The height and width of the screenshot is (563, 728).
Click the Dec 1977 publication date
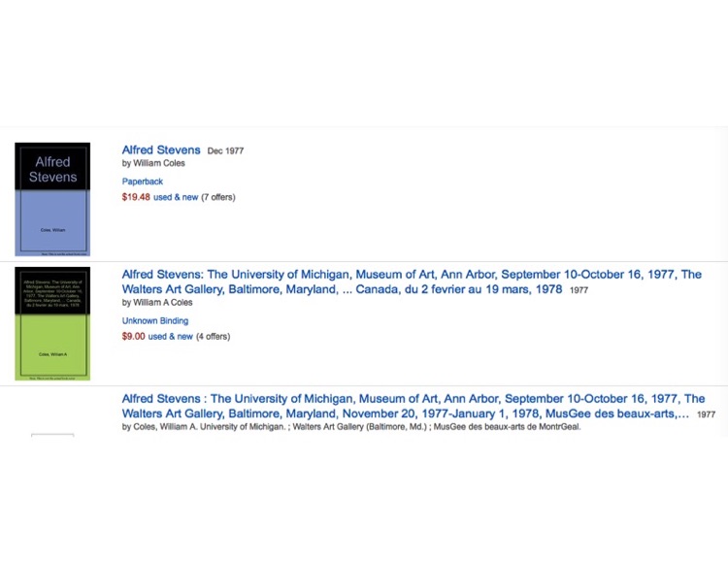225,150
